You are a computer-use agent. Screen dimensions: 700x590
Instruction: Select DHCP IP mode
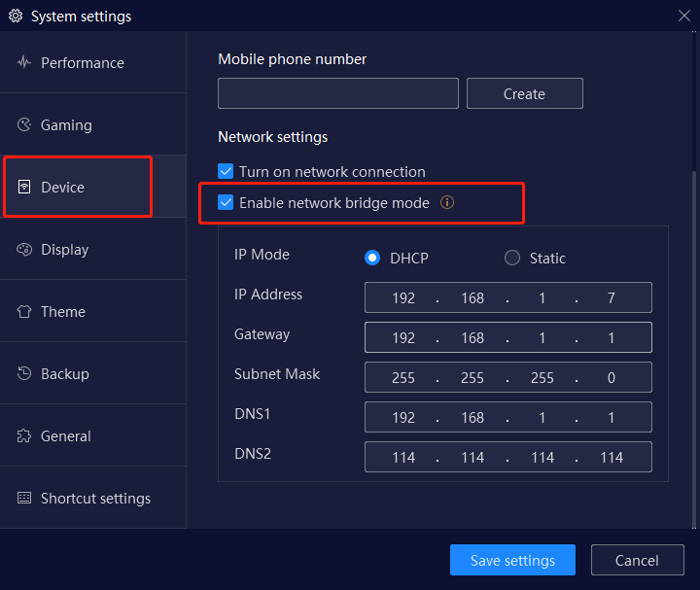[372, 258]
